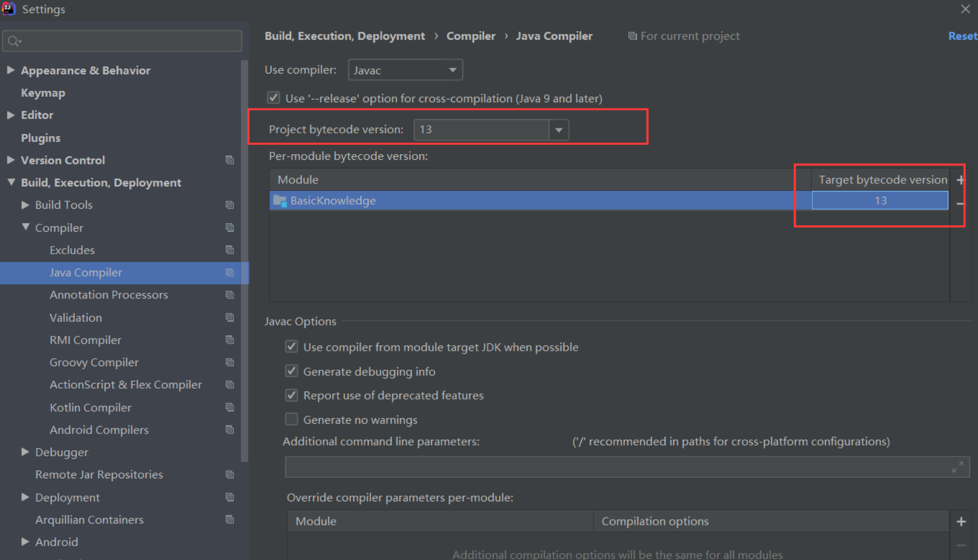This screenshot has width=978, height=560.
Task: Click the project-level icon beside Validation
Action: click(x=230, y=317)
